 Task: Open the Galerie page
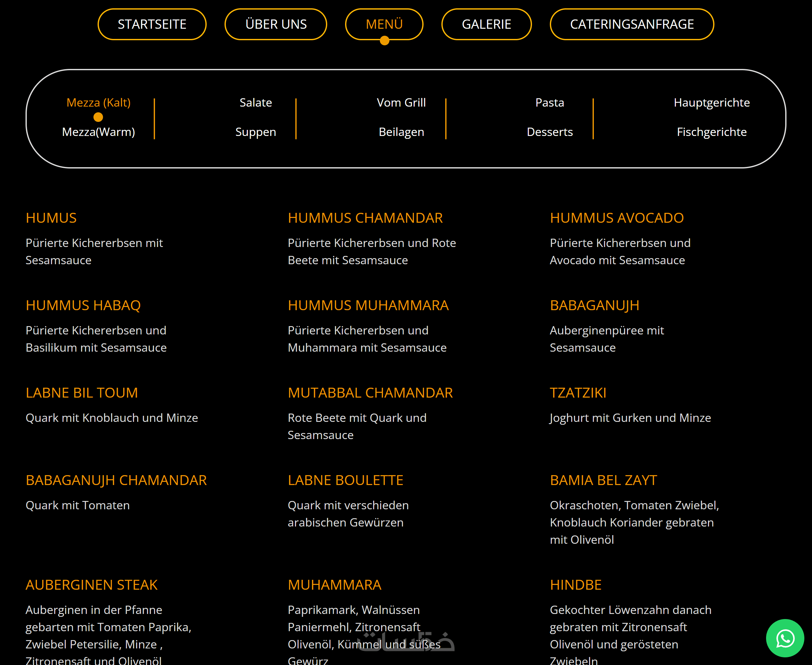pos(486,25)
